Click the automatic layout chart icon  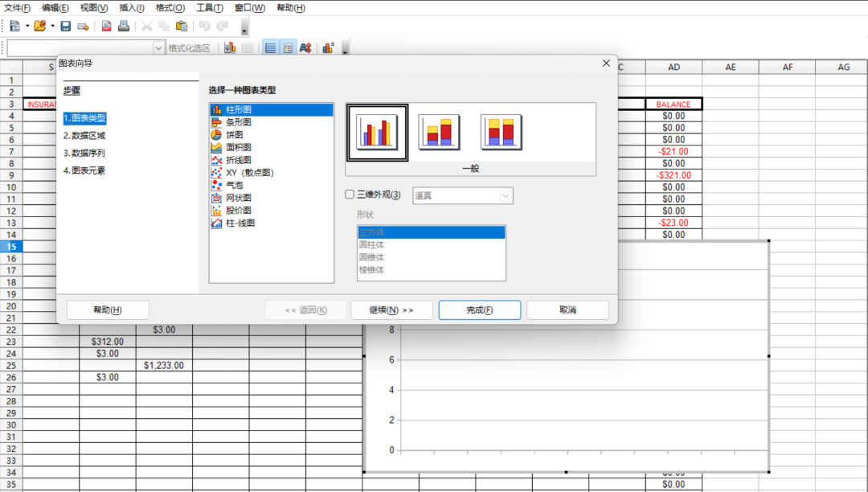[x=328, y=48]
